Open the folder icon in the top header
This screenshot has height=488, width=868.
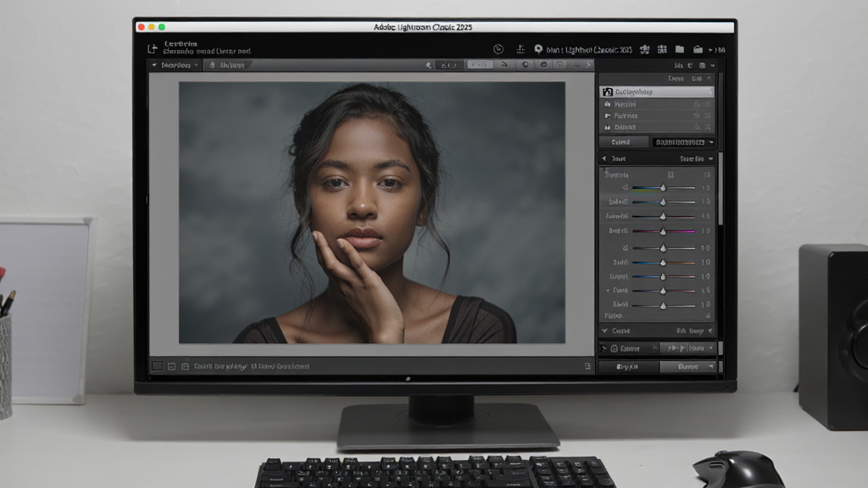tap(680, 49)
